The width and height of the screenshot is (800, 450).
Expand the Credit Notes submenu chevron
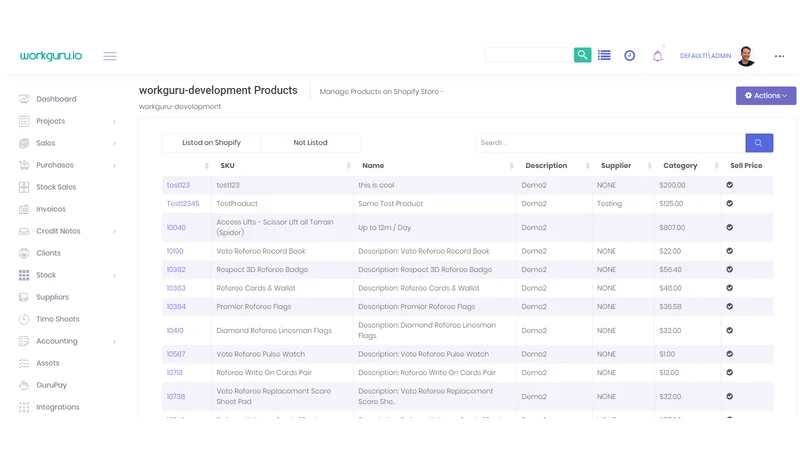(114, 231)
